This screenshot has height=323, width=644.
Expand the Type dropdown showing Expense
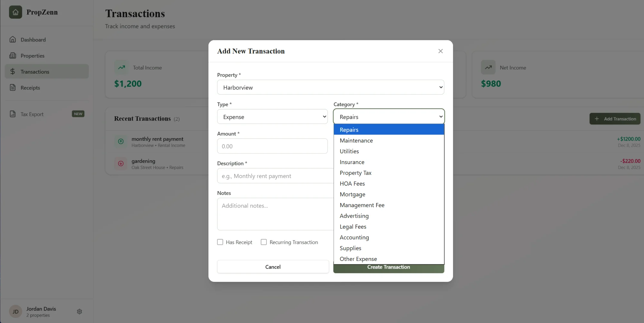[x=272, y=116]
